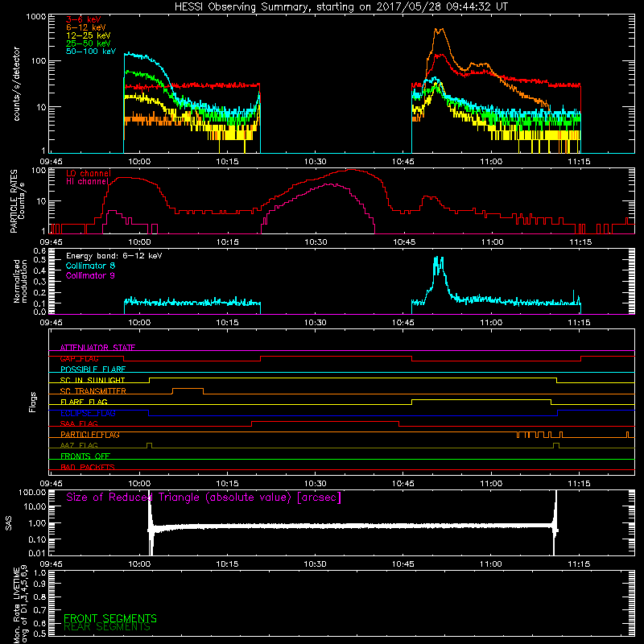Select the Collimator 9 legend entry
This screenshot has height=644, width=644.
[90, 275]
